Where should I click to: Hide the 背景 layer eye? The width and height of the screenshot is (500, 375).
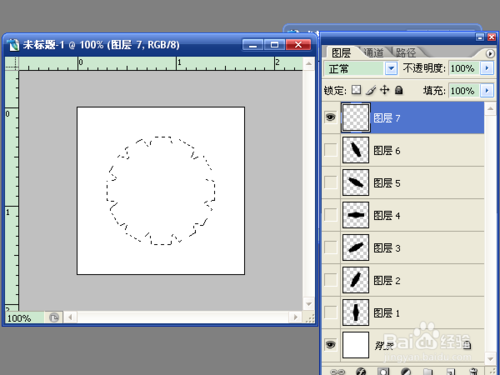[x=330, y=344]
